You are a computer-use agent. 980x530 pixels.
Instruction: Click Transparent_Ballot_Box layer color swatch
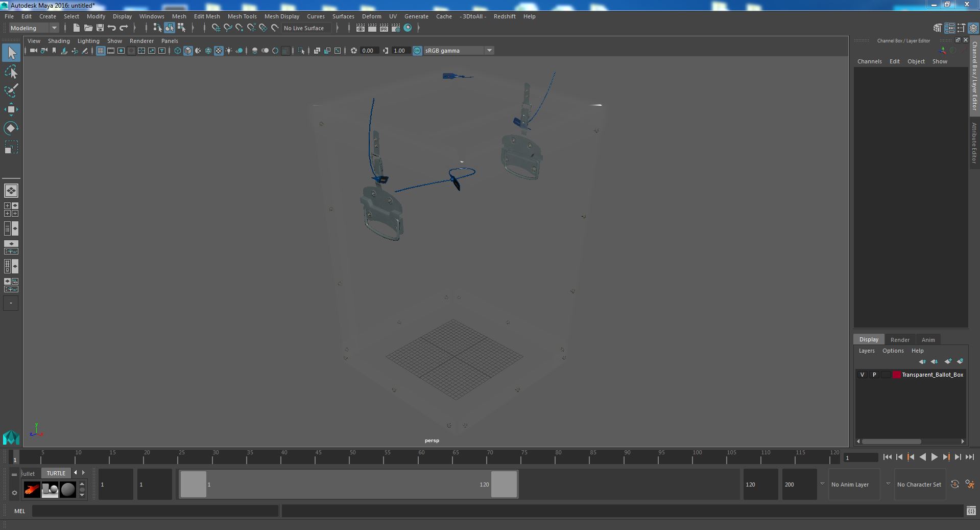(897, 375)
